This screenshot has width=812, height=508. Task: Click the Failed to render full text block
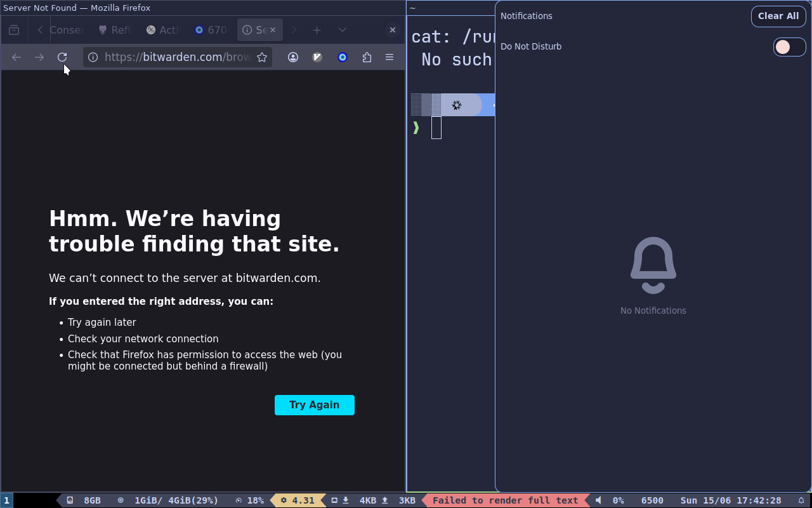(506, 500)
